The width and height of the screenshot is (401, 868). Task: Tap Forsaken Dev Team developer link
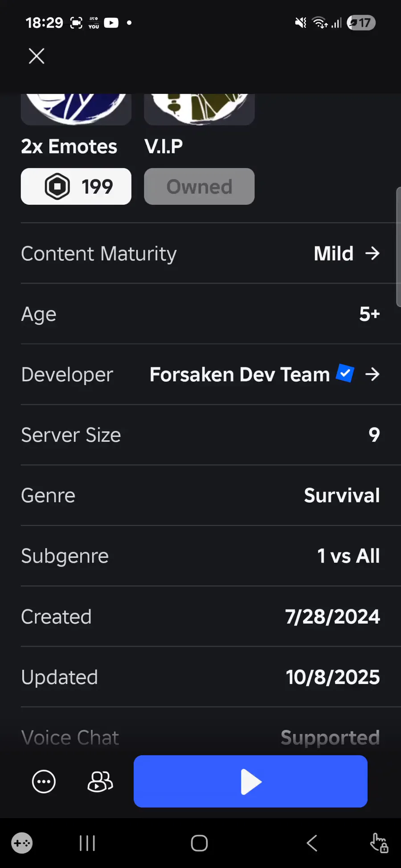click(x=240, y=374)
